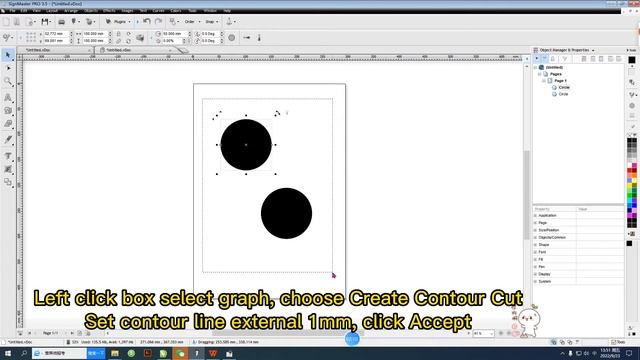This screenshot has height=360, width=640.
Task: Click the height field 100.000 mm
Action: click(x=95, y=41)
